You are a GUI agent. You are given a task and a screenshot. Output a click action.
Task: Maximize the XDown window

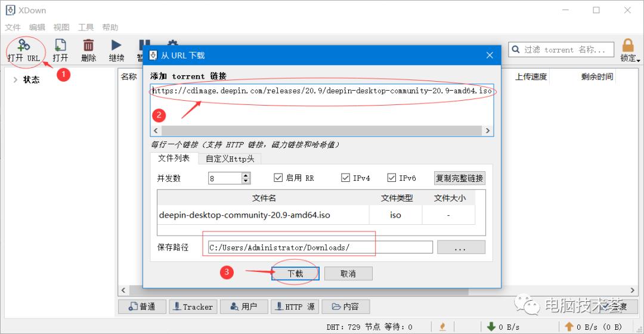596,10
